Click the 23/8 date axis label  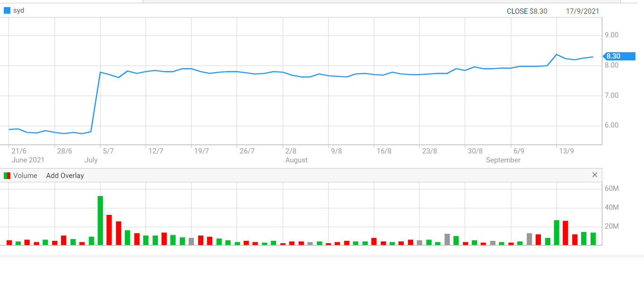click(x=429, y=151)
